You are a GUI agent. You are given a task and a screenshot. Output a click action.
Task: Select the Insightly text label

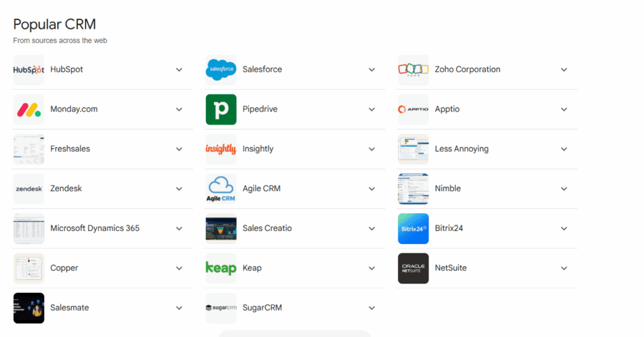(258, 149)
